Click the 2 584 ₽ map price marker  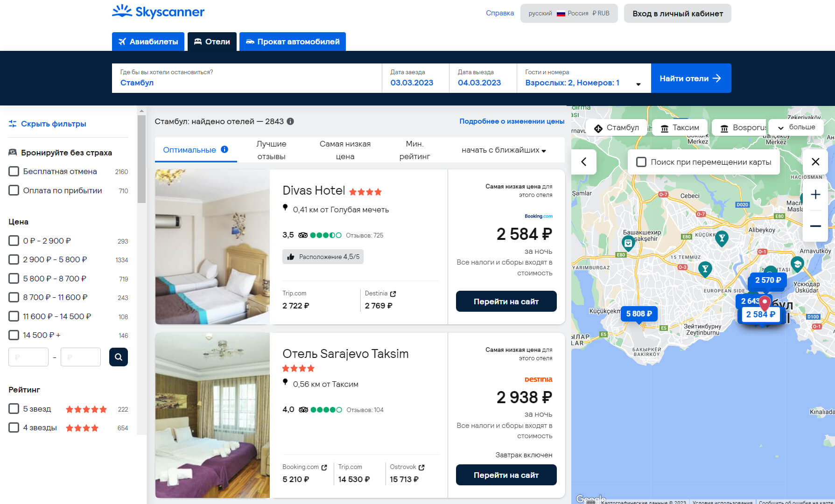pyautogui.click(x=760, y=315)
